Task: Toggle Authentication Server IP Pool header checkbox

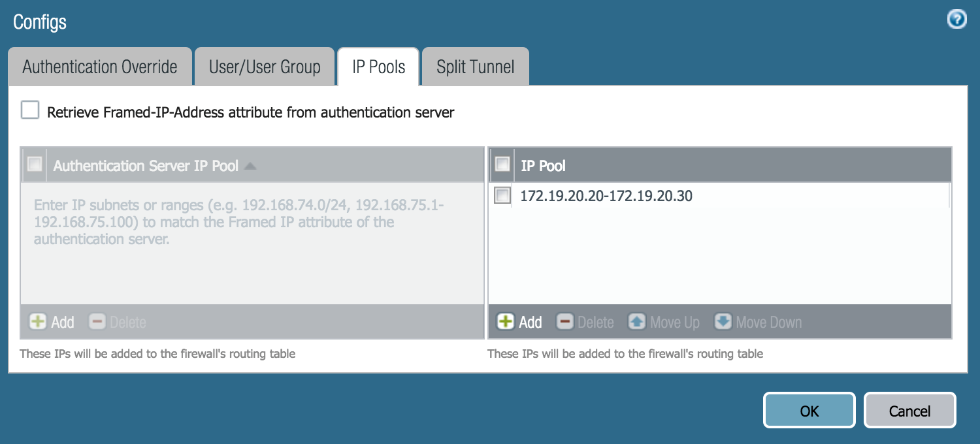Action: pyautogui.click(x=35, y=165)
